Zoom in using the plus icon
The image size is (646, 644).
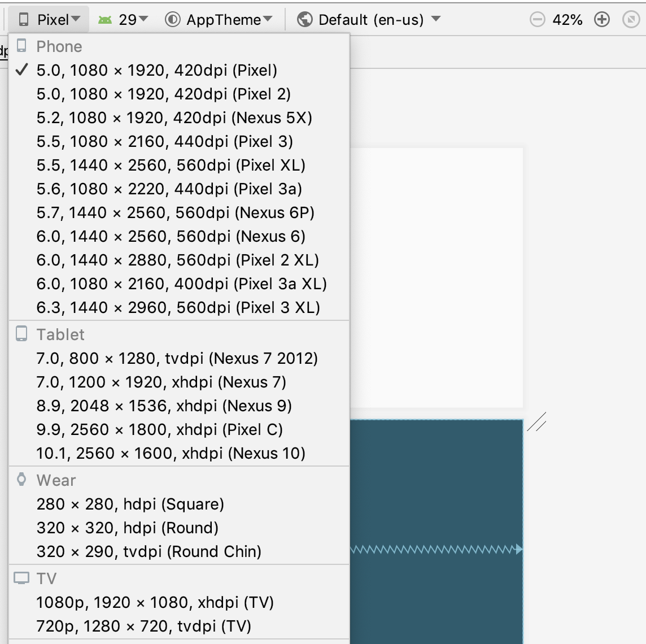point(602,19)
